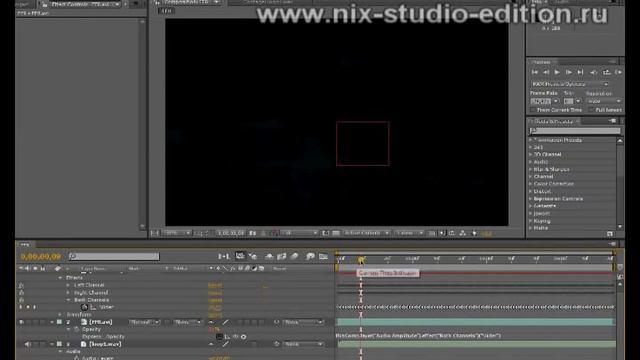This screenshot has width=640, height=360.
Task: Click the current time indicator on timeline ruler
Action: click(361, 259)
